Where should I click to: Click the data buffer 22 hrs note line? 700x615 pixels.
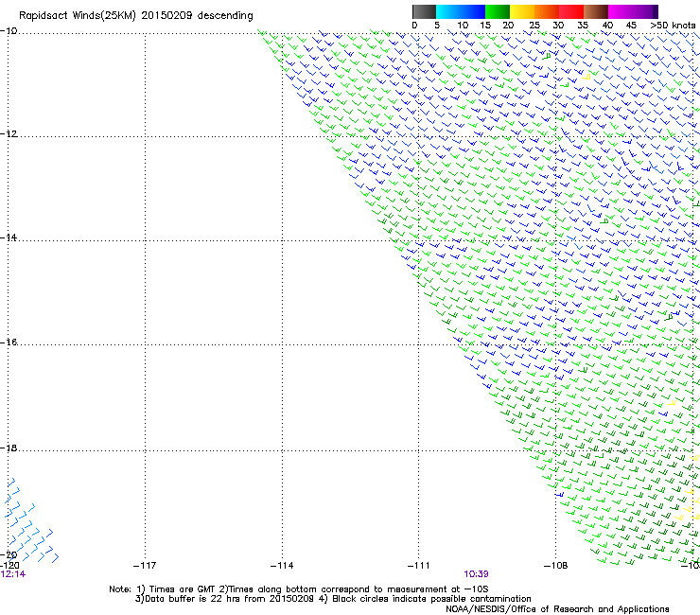coord(333,599)
